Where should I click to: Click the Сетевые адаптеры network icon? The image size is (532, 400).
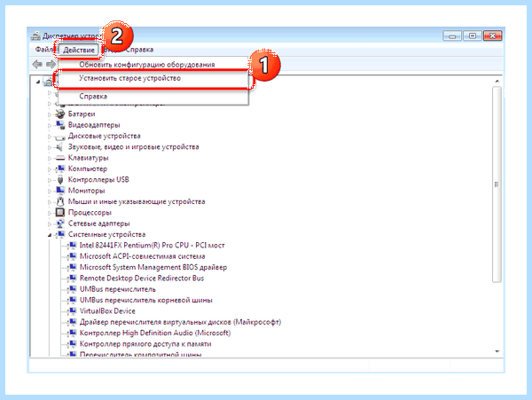coord(60,224)
